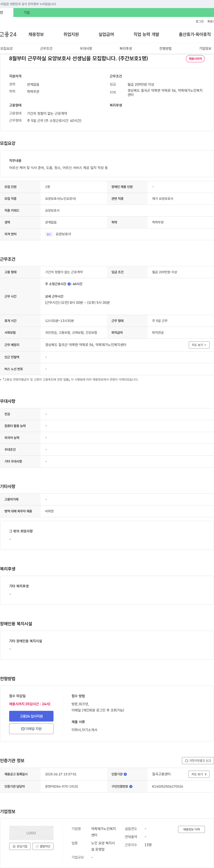Screen dimensions: 214x868
Task: Open the 실업급여 menu
Action: point(106,34)
